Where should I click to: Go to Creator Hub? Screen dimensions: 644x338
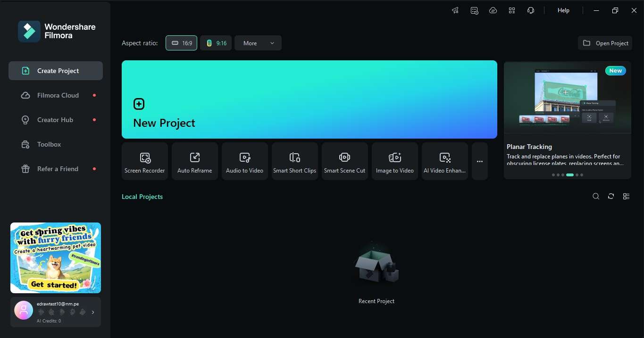point(56,120)
